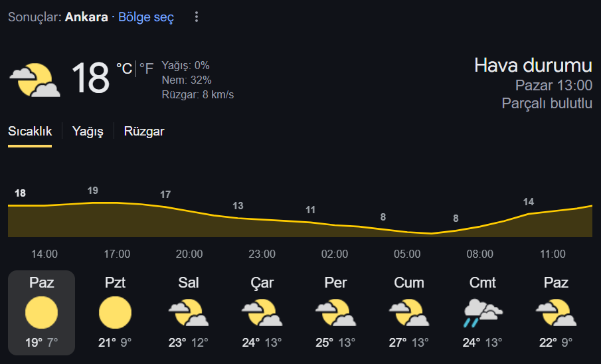
Task: Click the 17:00 point on the temperature graph
Action: [x=117, y=203]
